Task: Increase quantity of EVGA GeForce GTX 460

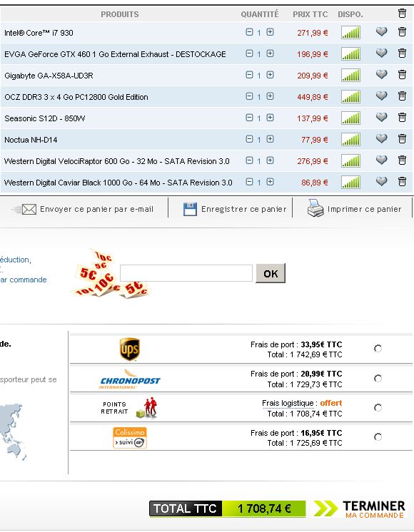Action: (270, 53)
